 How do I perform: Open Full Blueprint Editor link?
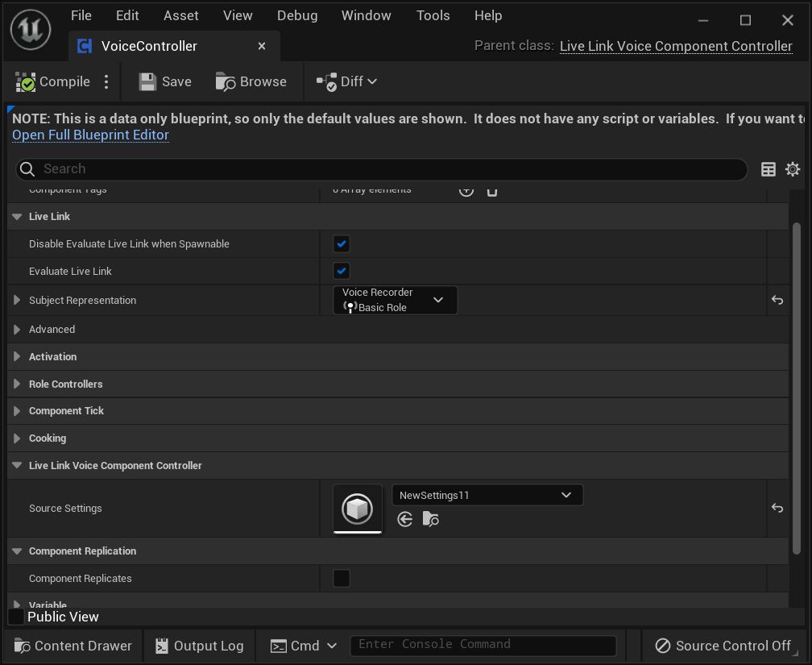89,135
